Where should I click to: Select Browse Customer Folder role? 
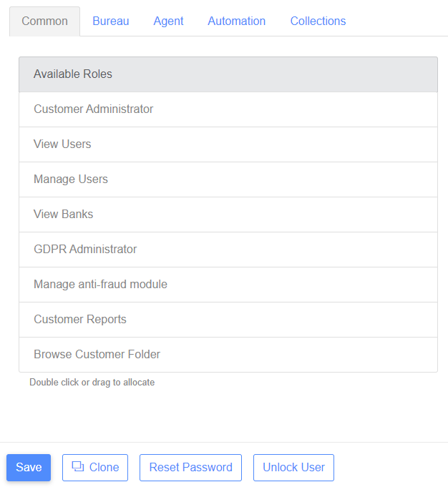pos(228,355)
